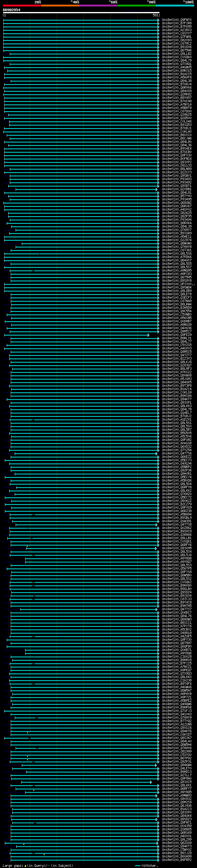Click the cyan scale bar in the legend
Image resolution: width=197 pixels, height=868 pixels.
pos(138,866)
